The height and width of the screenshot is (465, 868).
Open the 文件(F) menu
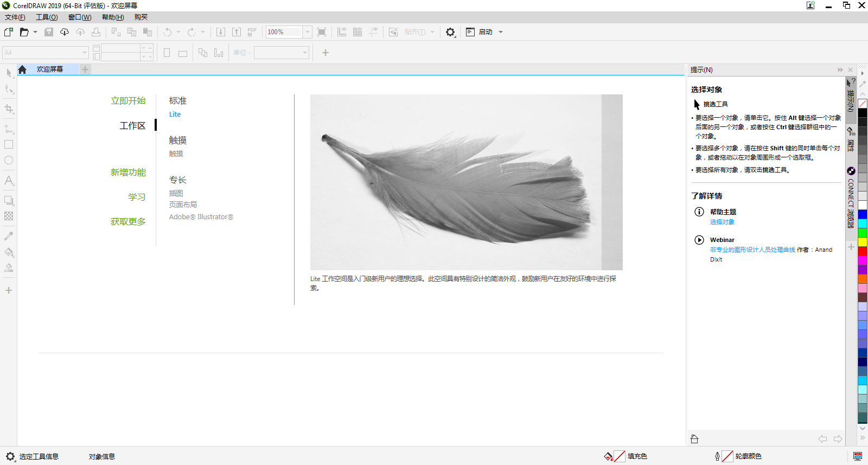[15, 17]
